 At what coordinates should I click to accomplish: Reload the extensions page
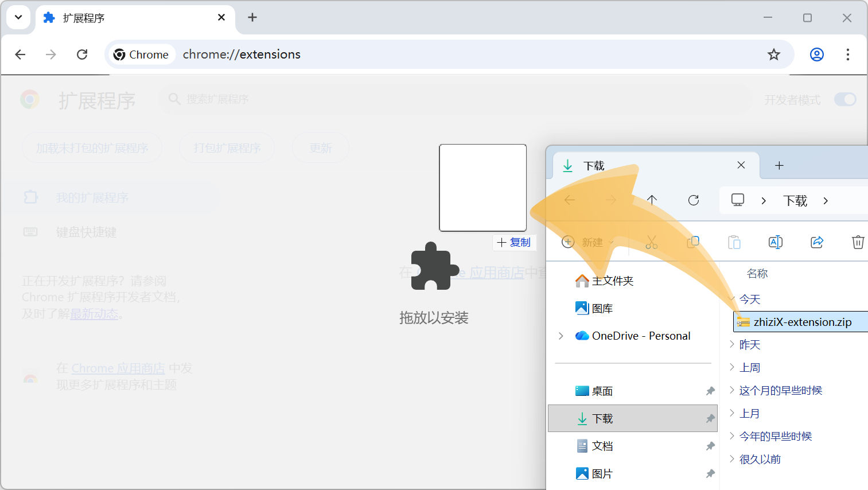point(82,55)
